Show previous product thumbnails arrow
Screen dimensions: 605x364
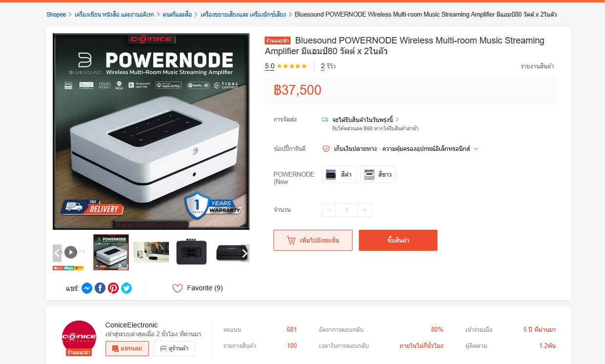pos(57,253)
